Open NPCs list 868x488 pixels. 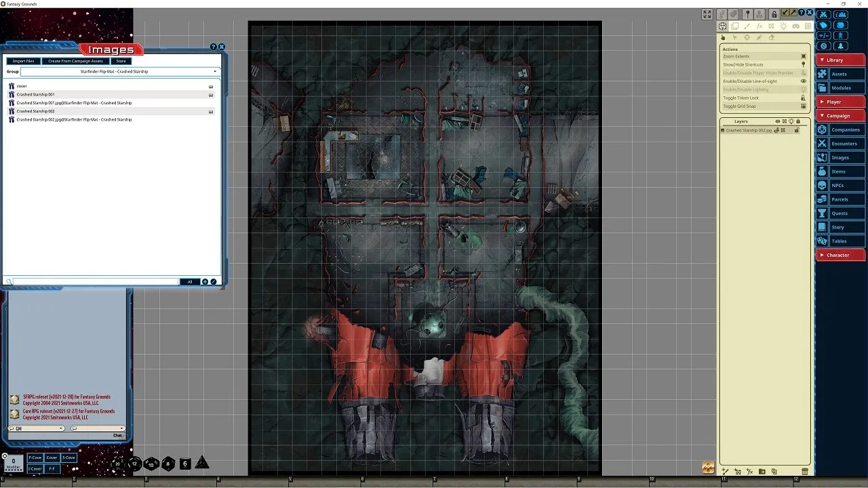coord(840,185)
